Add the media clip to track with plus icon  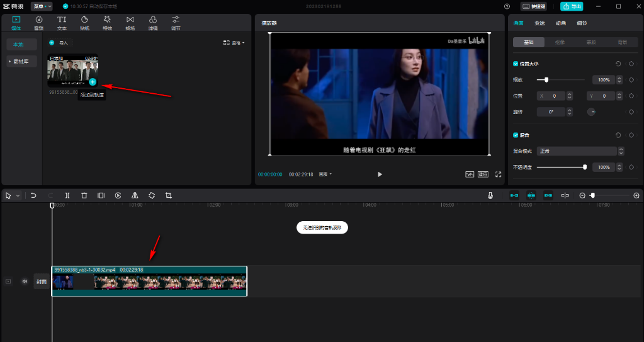(93, 82)
